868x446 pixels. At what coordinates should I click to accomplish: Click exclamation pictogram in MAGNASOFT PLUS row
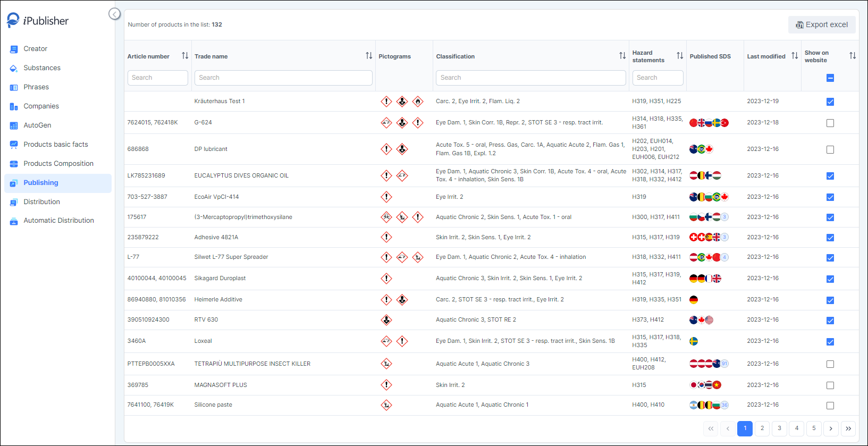click(x=386, y=385)
